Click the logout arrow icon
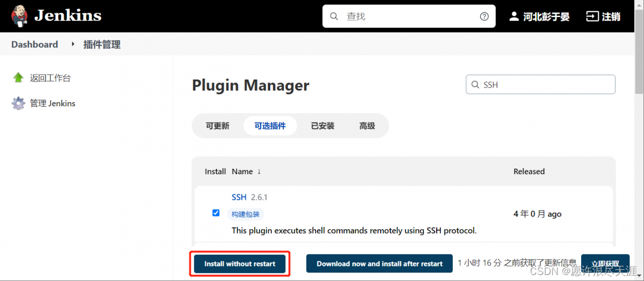The width and height of the screenshot is (644, 281). pyautogui.click(x=592, y=16)
